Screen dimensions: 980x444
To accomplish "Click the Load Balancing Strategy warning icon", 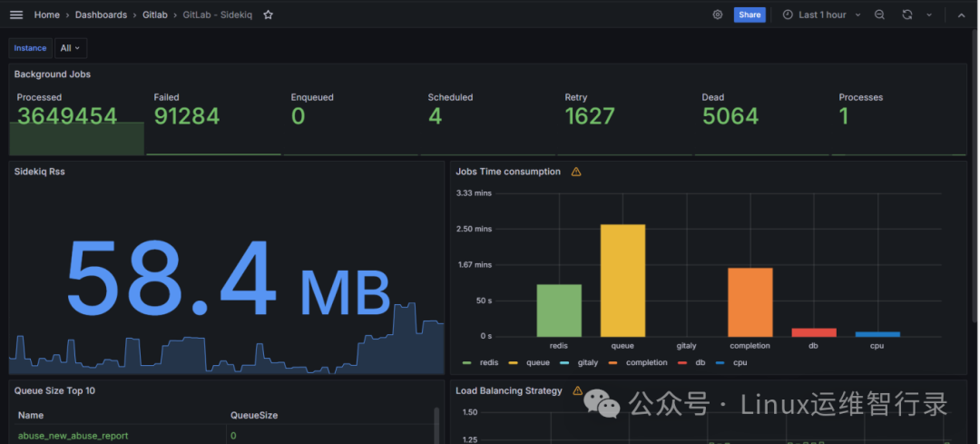I will 577,390.
